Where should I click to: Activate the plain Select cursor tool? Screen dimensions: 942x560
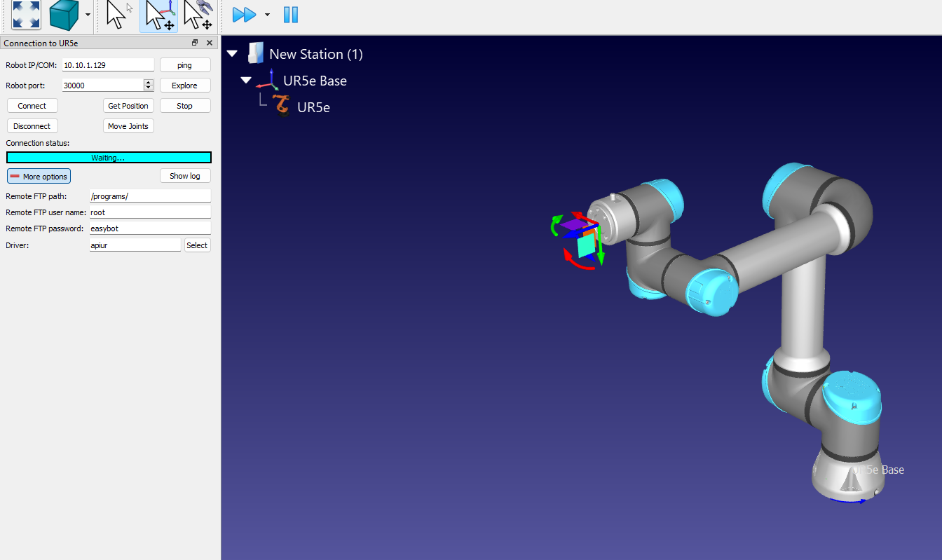click(118, 15)
